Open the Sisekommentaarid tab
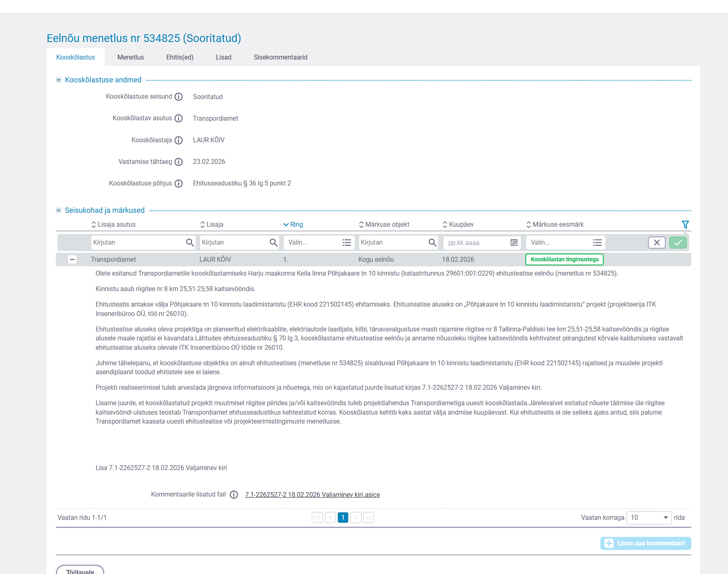The image size is (728, 574). coord(280,57)
